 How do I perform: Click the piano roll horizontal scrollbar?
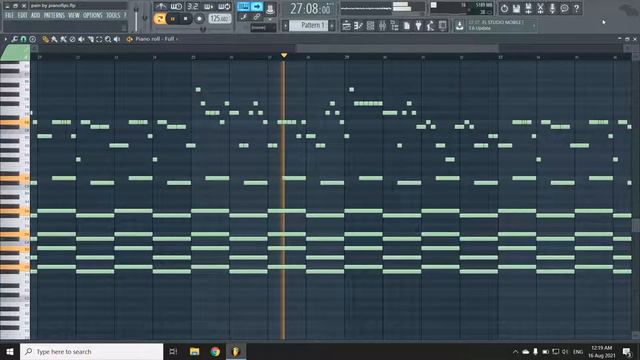398,49
